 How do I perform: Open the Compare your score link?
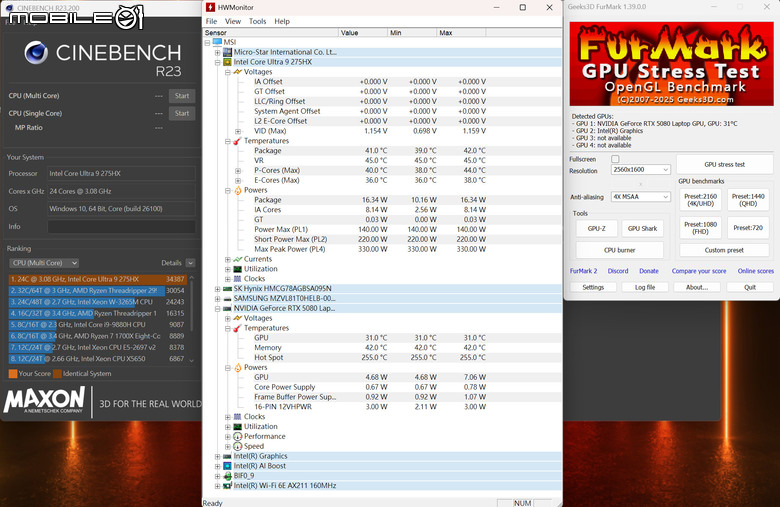(x=699, y=271)
